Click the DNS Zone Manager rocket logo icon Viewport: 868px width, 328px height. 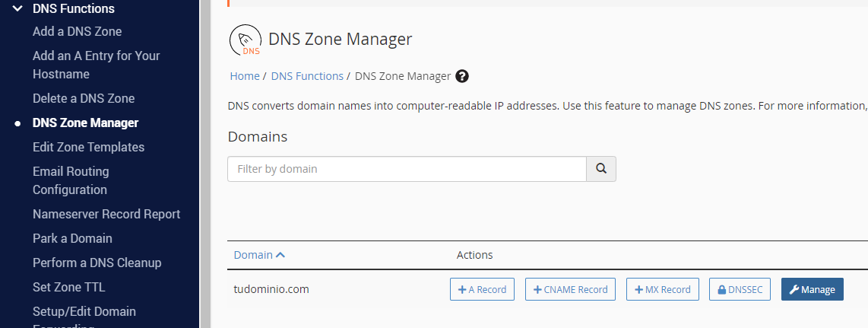pyautogui.click(x=246, y=41)
